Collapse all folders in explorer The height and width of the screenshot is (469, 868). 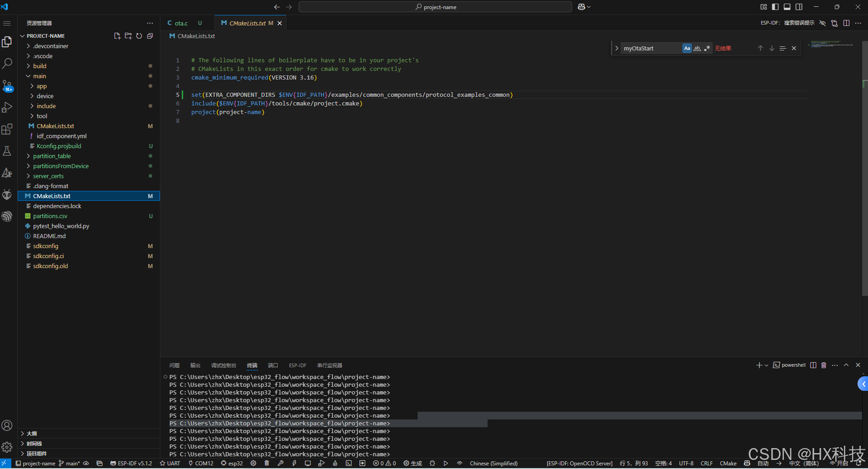coord(150,36)
